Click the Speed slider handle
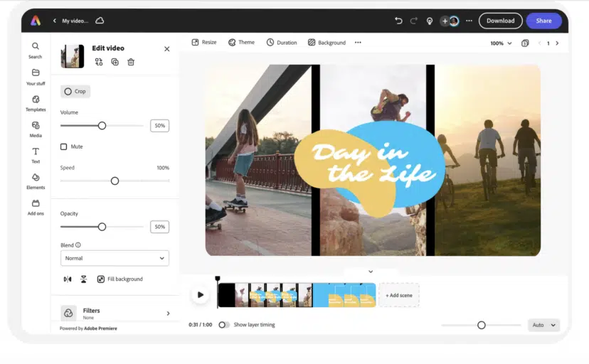Viewport: 589px width, 364px height. (x=115, y=181)
